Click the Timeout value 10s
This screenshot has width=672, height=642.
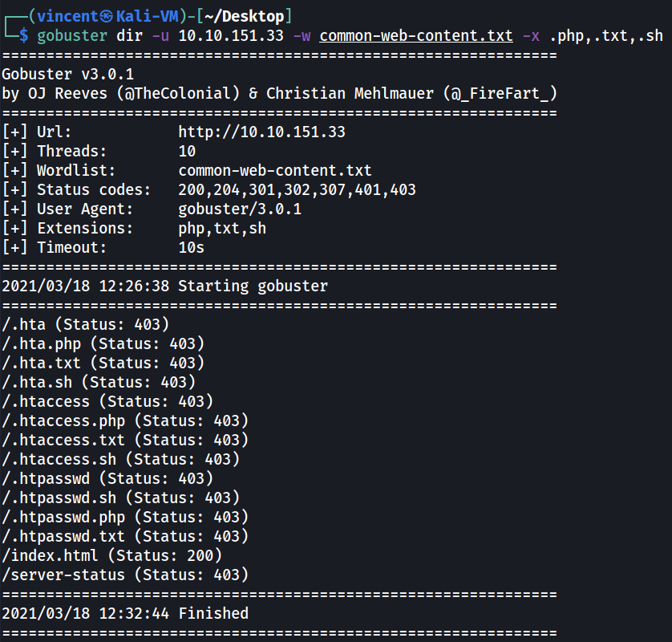[x=192, y=248]
